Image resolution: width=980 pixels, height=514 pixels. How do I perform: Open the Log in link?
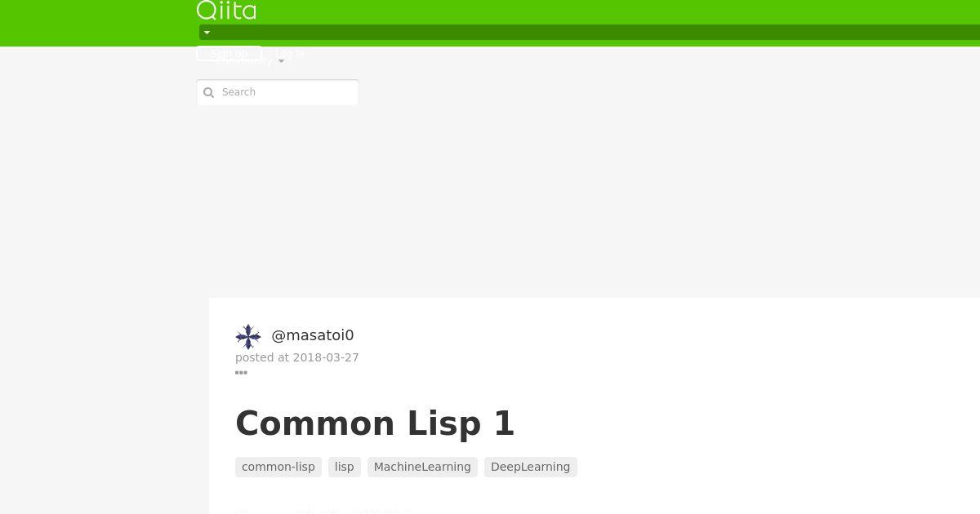tap(290, 54)
